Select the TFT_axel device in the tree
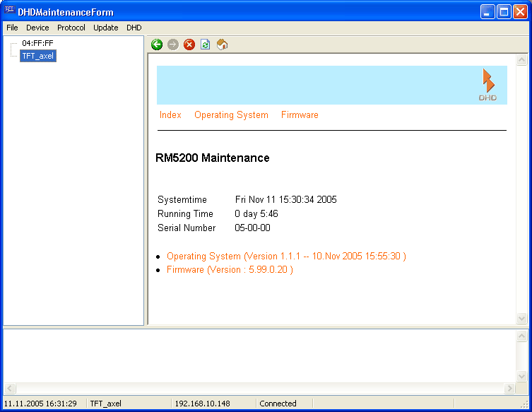Image resolution: width=532 pixels, height=412 pixels. point(38,56)
